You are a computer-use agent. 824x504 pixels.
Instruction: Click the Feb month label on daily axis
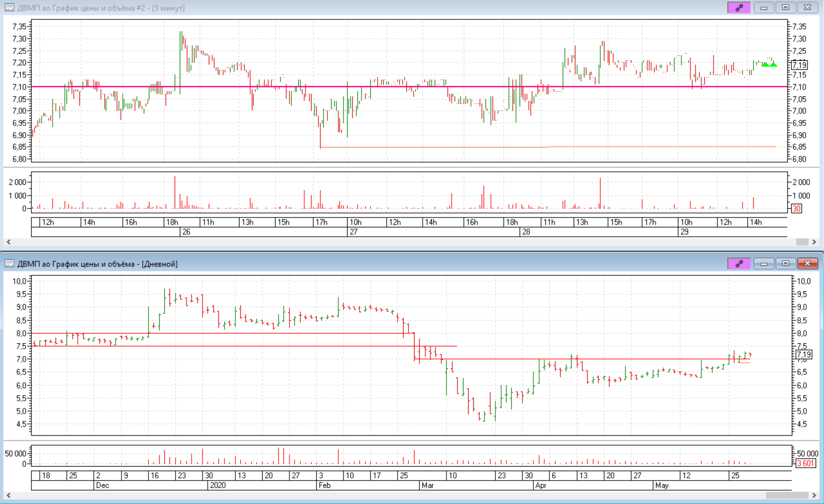[x=325, y=485]
